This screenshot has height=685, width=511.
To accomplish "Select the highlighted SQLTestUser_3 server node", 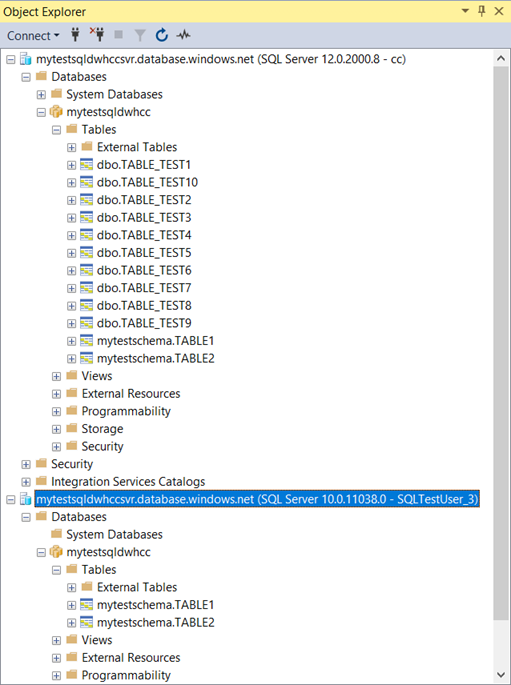I will pyautogui.click(x=257, y=499).
